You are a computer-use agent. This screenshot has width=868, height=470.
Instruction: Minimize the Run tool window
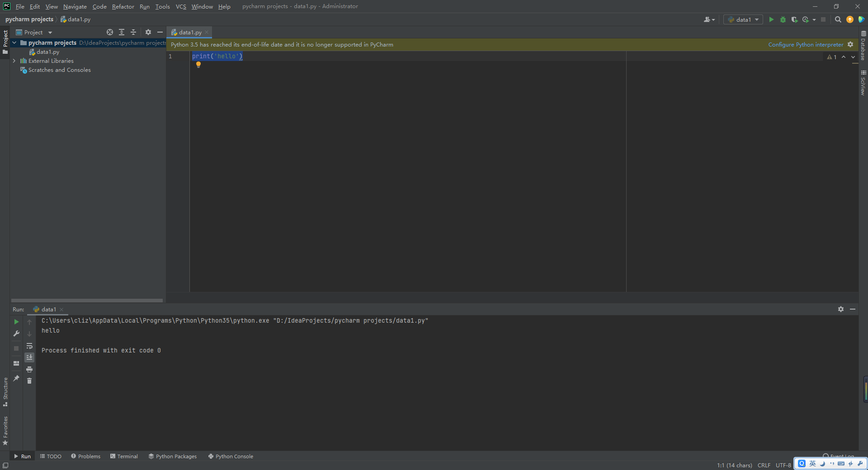tap(853, 309)
